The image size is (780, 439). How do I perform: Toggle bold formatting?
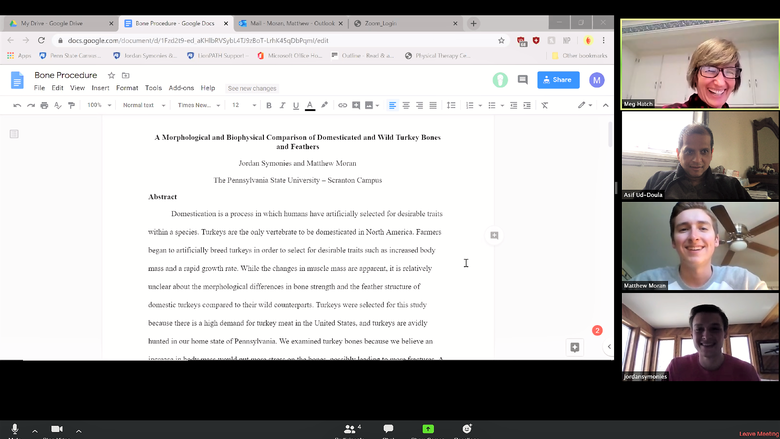(269, 105)
